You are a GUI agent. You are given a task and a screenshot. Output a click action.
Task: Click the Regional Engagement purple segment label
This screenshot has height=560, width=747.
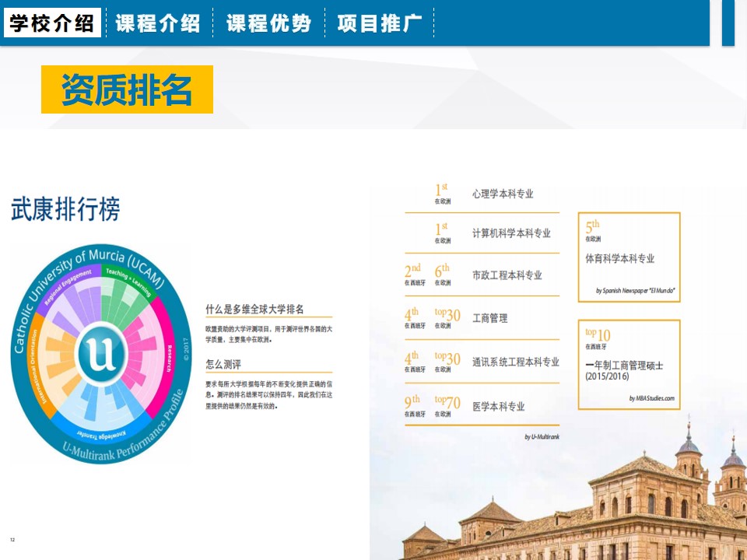pyautogui.click(x=68, y=287)
